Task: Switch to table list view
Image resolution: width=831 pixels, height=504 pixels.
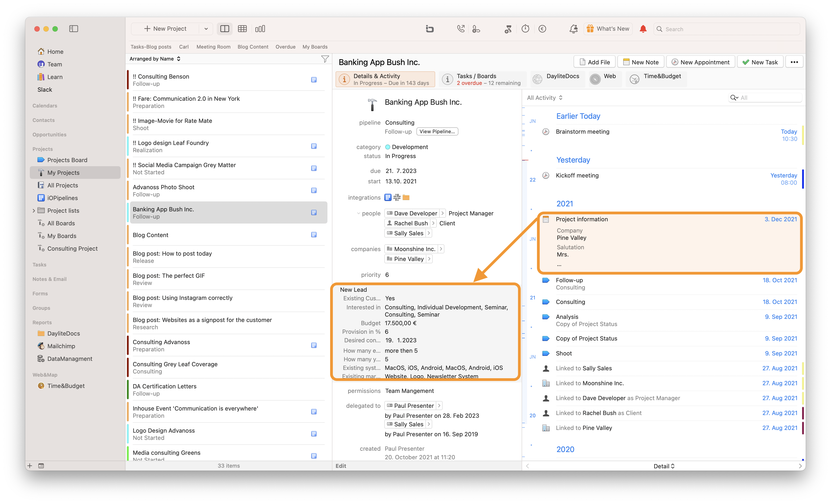Action: [x=242, y=29]
